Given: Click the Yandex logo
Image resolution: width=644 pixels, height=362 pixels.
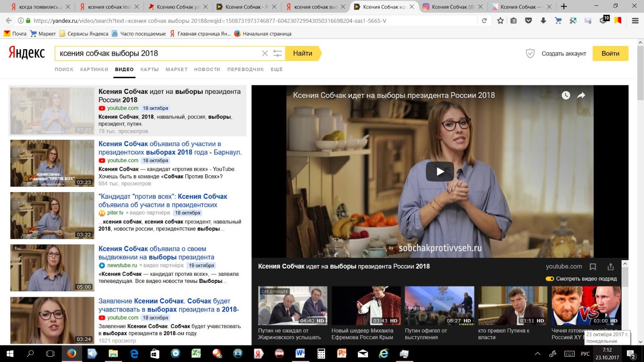Looking at the screenshot, I should [x=27, y=53].
